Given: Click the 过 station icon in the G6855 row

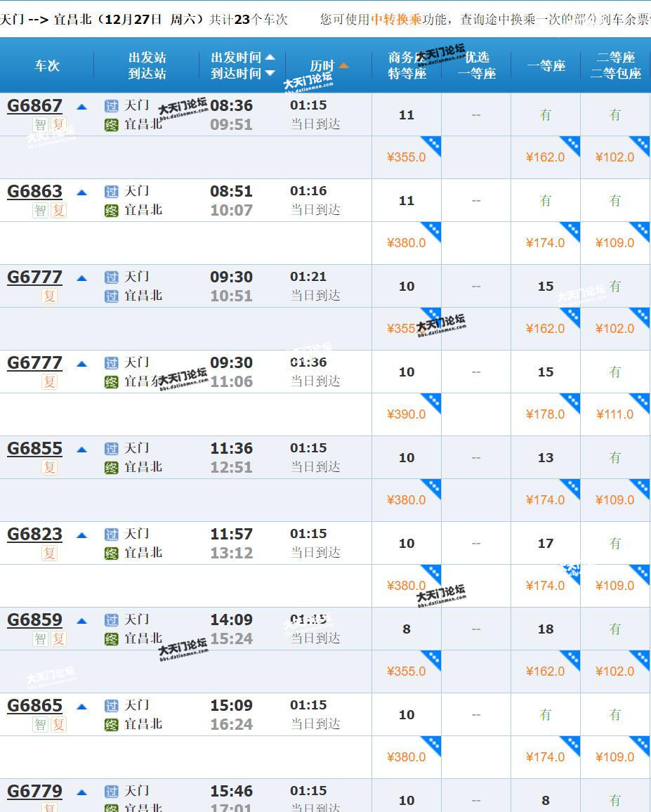Looking at the screenshot, I should pos(111,449).
